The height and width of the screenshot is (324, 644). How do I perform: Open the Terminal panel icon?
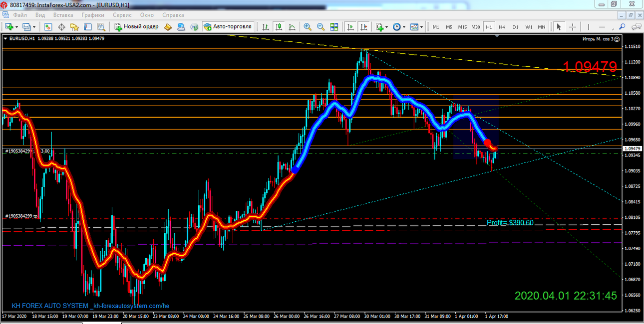pos(87,26)
